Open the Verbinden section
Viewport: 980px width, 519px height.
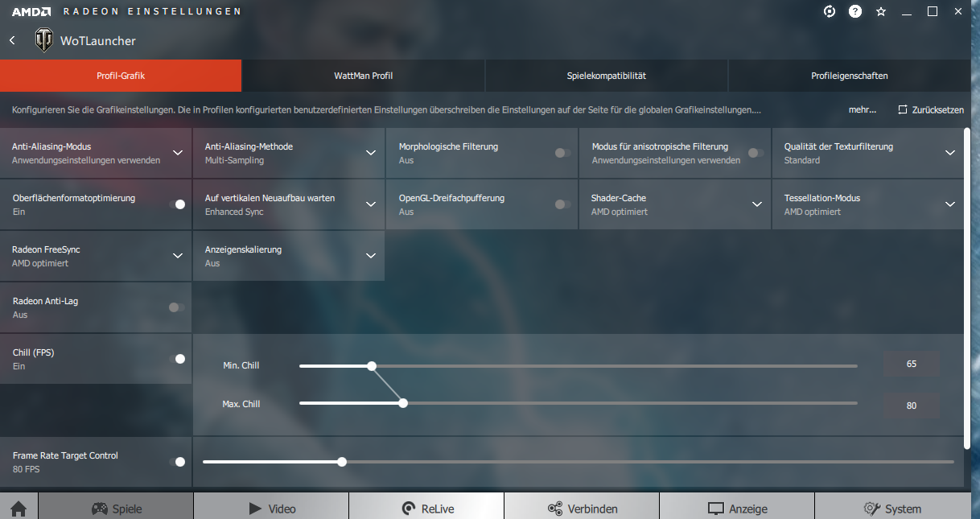[x=582, y=506]
